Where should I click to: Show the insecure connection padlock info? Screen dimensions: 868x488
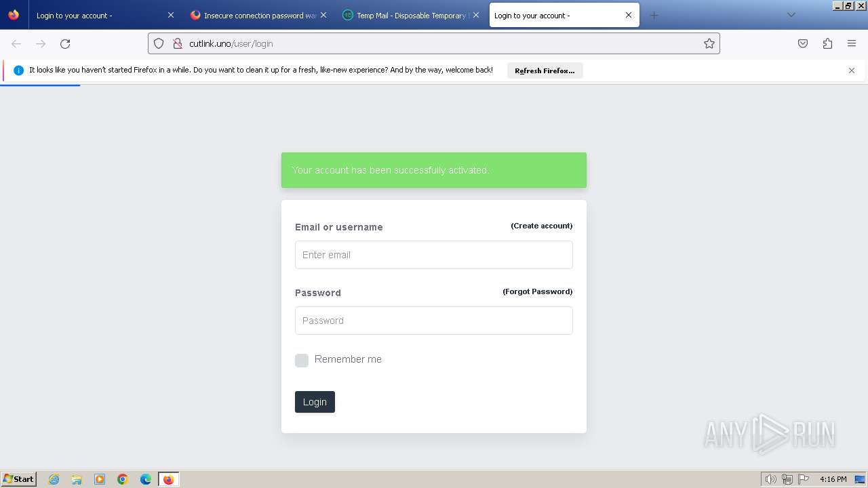click(x=178, y=44)
